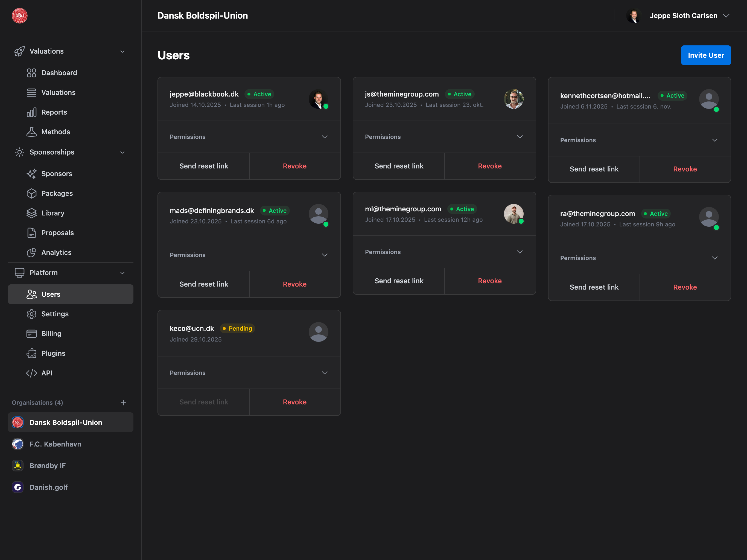Open Reports via bar chart icon
This screenshot has height=560, width=747.
(31, 112)
